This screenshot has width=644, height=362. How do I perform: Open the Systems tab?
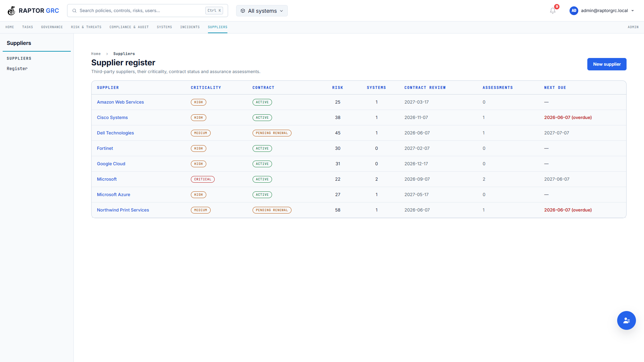pyautogui.click(x=164, y=27)
